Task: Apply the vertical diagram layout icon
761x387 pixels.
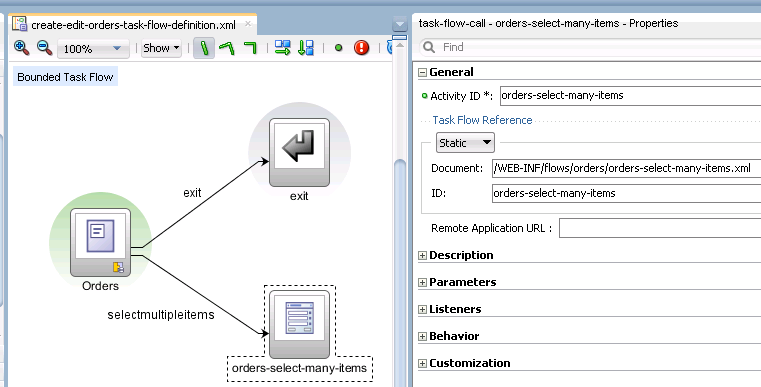Action: point(306,48)
